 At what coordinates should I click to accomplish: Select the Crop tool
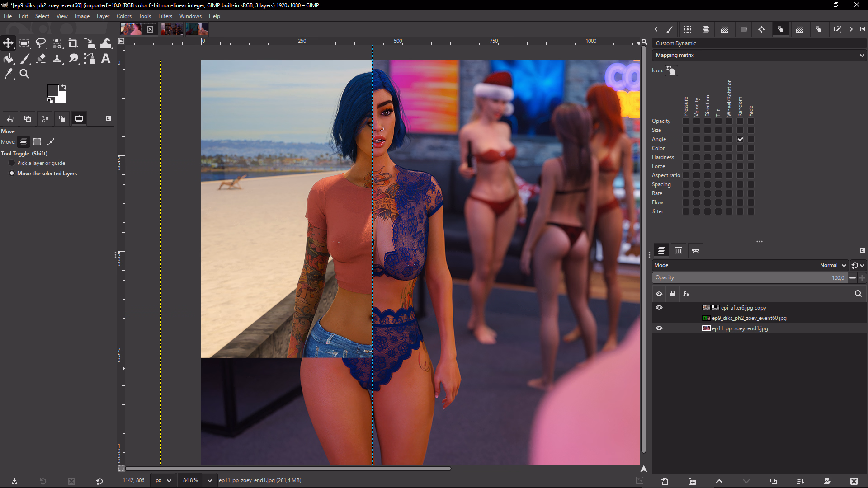73,43
